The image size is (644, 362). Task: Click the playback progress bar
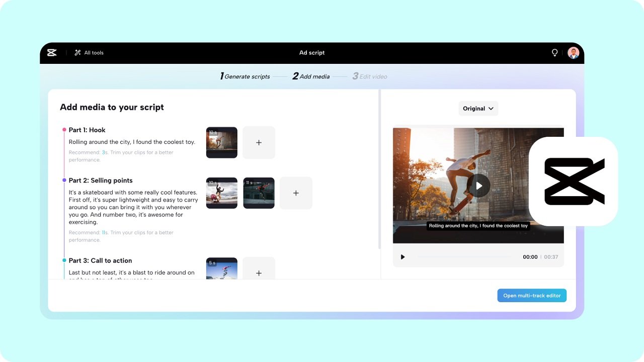click(463, 257)
